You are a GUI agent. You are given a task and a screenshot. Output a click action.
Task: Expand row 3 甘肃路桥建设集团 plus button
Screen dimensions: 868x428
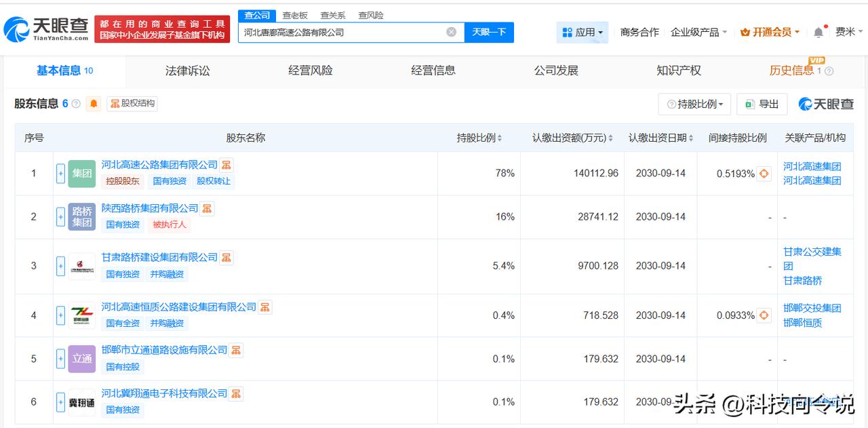pyautogui.click(x=60, y=266)
